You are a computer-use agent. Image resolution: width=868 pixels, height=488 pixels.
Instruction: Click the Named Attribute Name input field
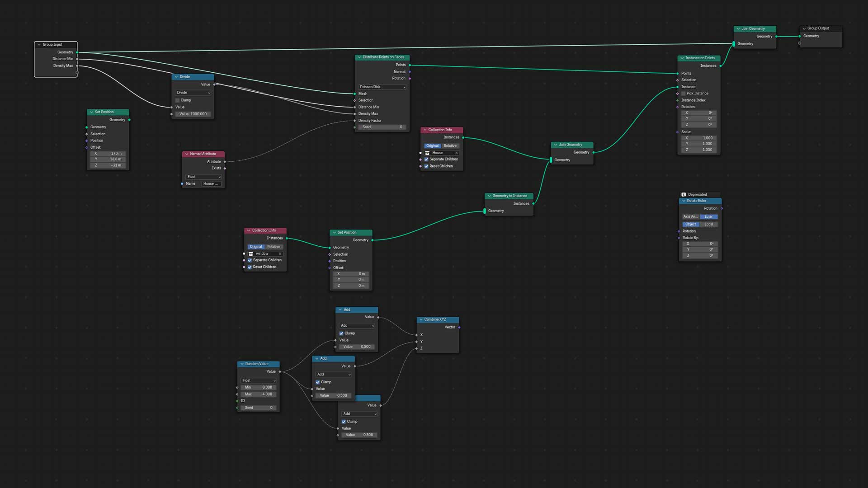[x=211, y=184]
